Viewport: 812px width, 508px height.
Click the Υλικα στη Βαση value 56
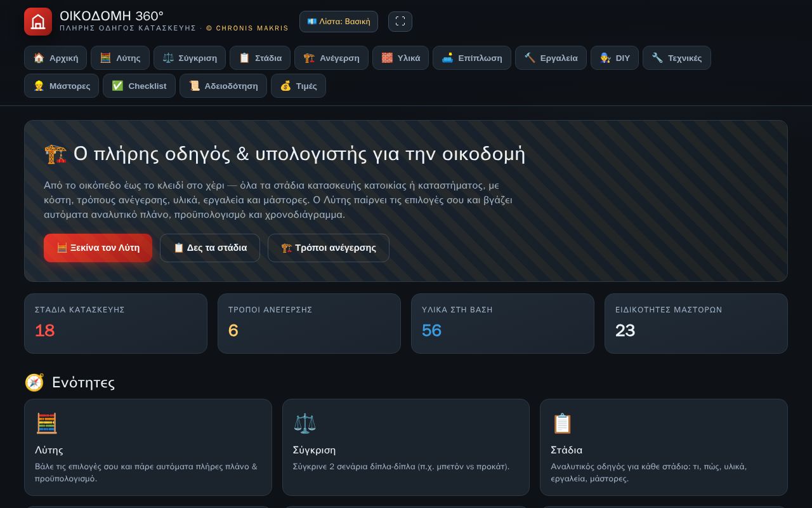point(431,331)
